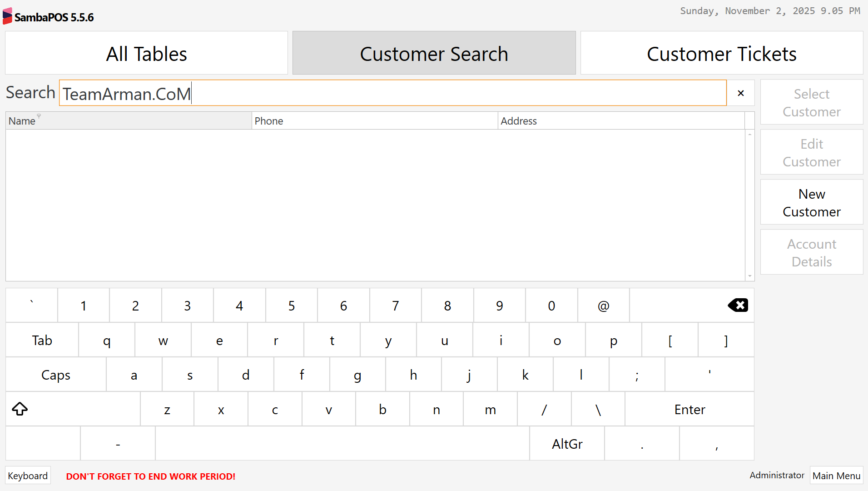Image resolution: width=868 pixels, height=491 pixels.
Task: Open Account Details
Action: point(812,252)
